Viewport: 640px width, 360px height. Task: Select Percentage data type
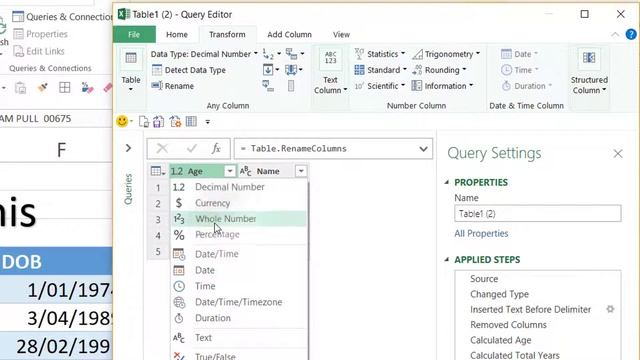pyautogui.click(x=238, y=235)
